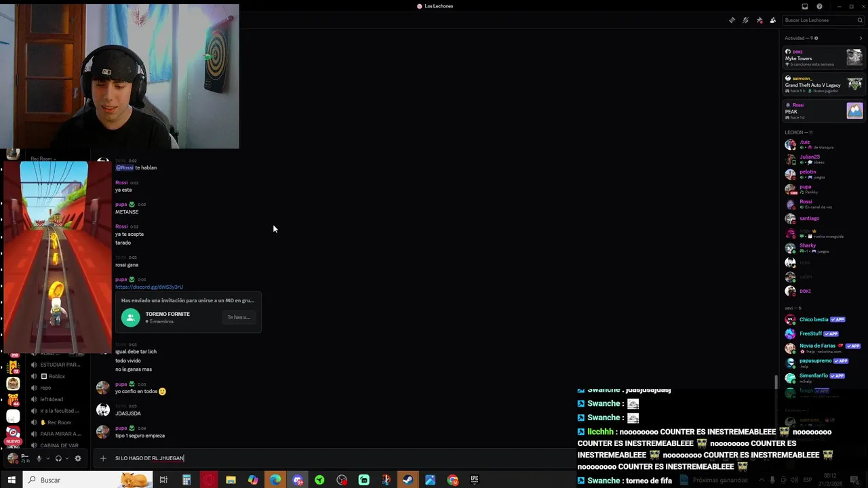Open Simonfanflo bot profile

(823, 378)
